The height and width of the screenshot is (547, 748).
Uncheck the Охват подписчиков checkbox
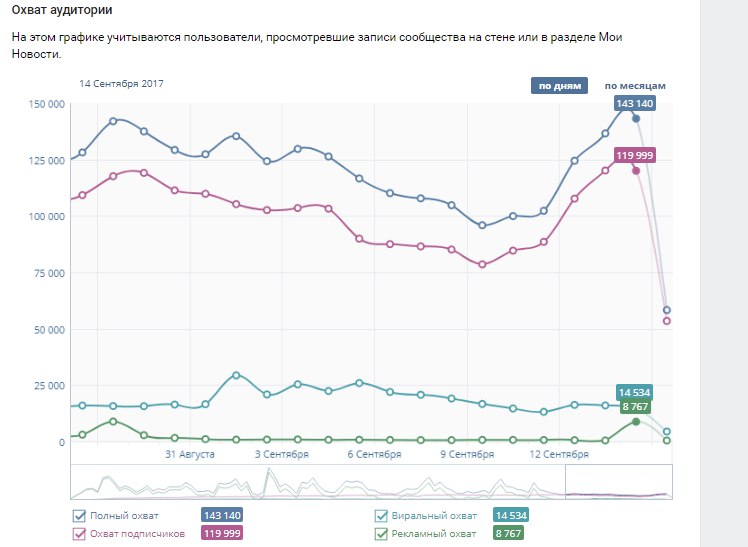(80, 535)
